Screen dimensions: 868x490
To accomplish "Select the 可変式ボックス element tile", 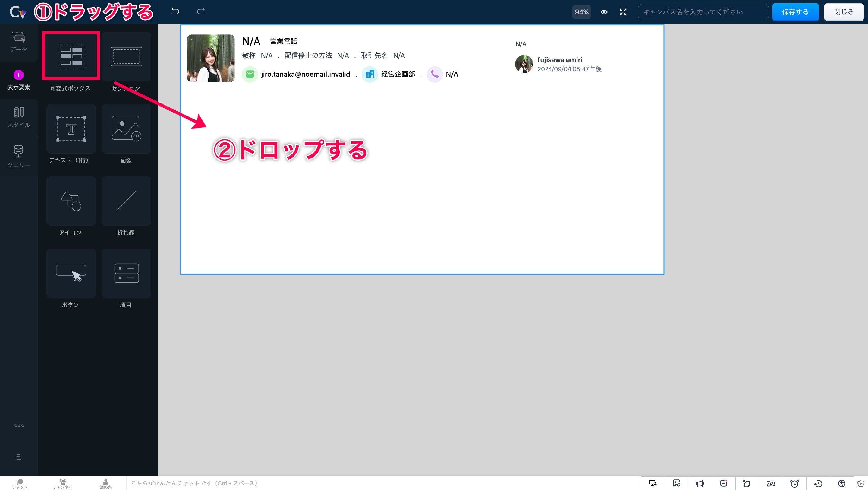I will click(x=71, y=56).
